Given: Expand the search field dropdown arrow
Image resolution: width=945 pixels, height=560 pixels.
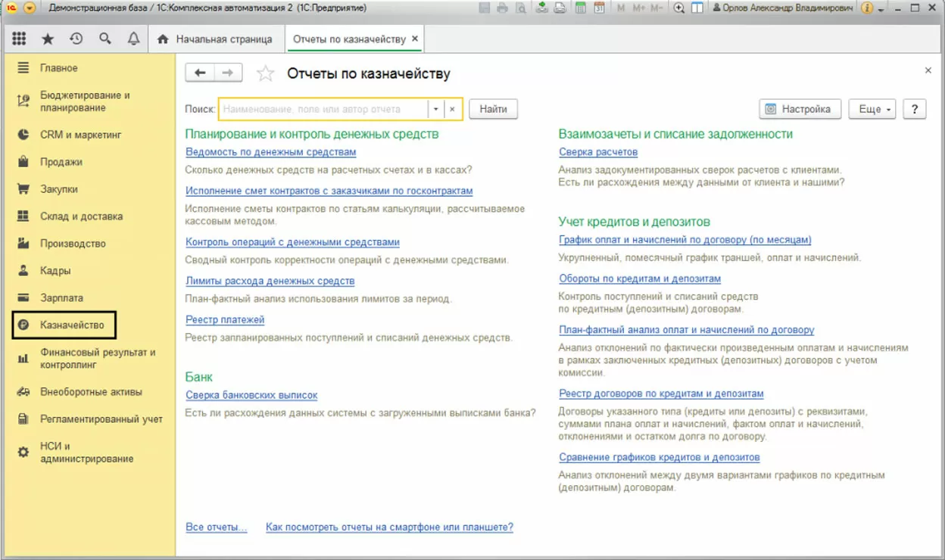Looking at the screenshot, I should coord(436,109).
